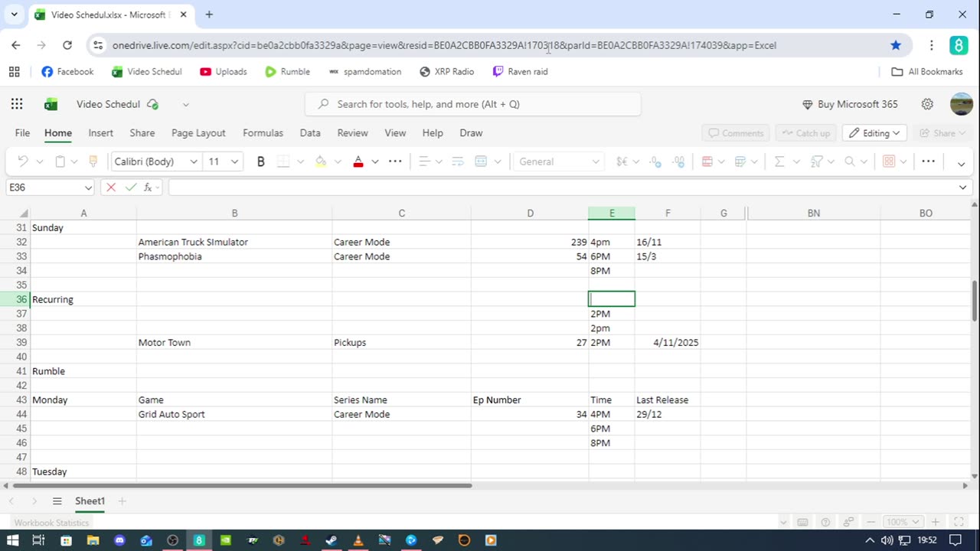The image size is (980, 551).
Task: Switch to the View tab
Action: click(395, 133)
